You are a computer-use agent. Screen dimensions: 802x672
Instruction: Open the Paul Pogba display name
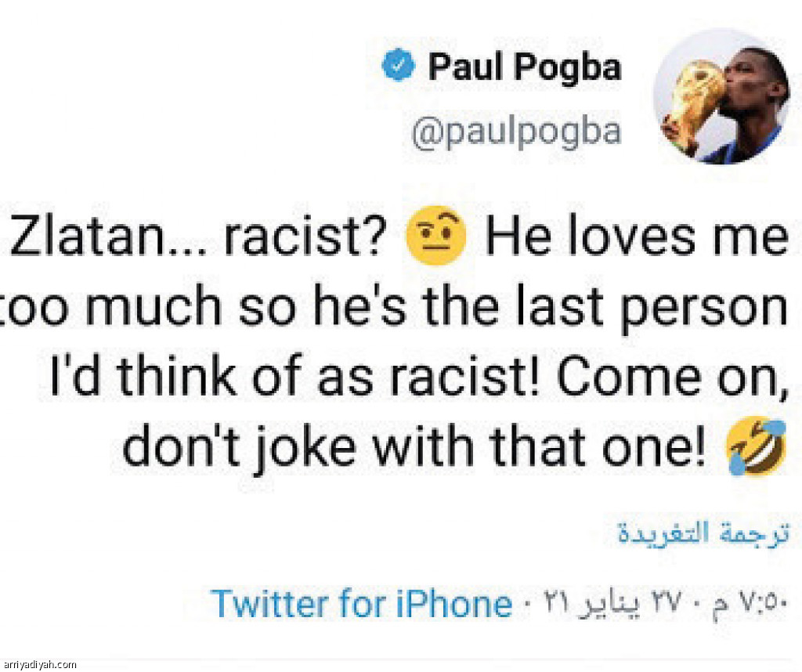pyautogui.click(x=524, y=67)
